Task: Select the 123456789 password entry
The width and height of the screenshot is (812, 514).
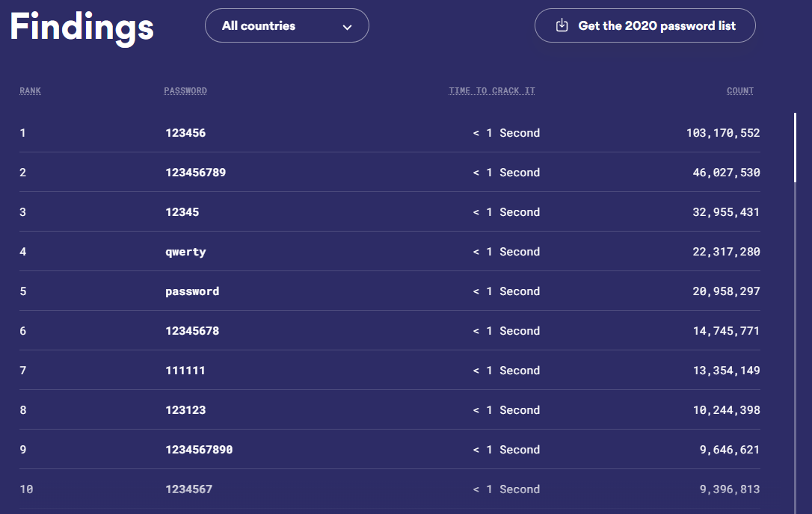Action: click(195, 173)
